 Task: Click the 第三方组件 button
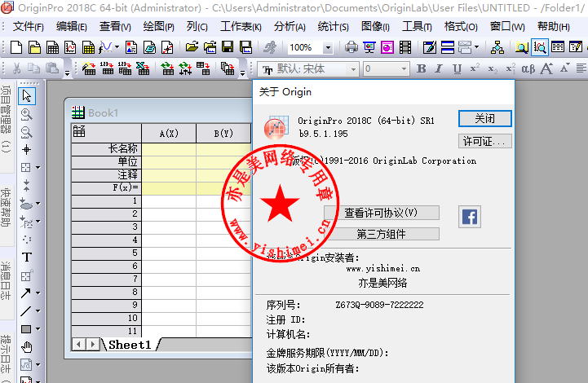382,234
